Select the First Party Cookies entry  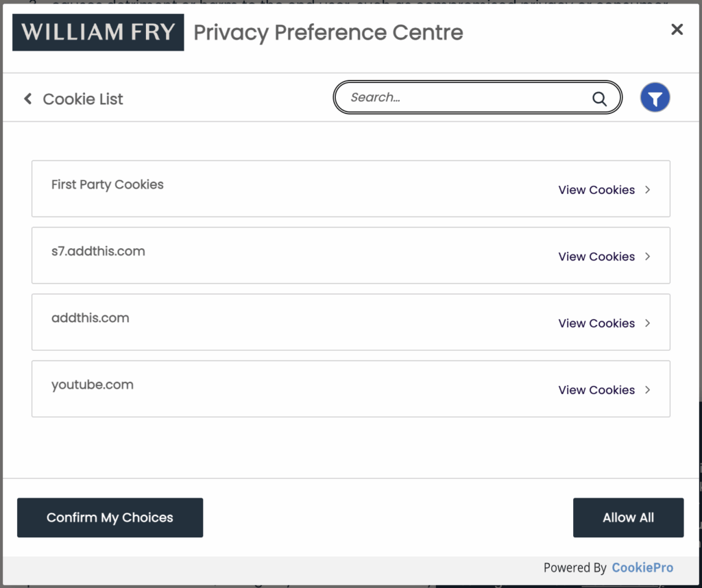[108, 184]
